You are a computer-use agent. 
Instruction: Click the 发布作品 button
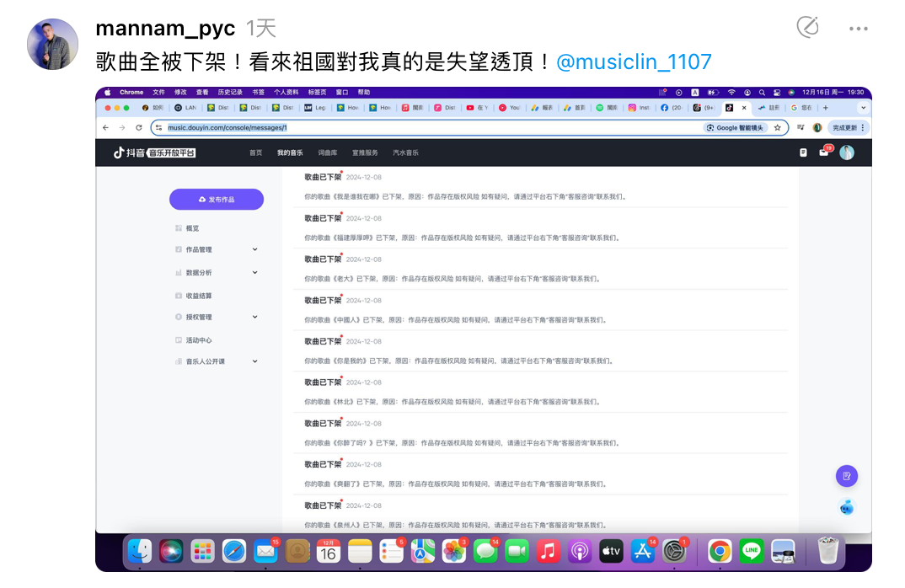point(217,200)
